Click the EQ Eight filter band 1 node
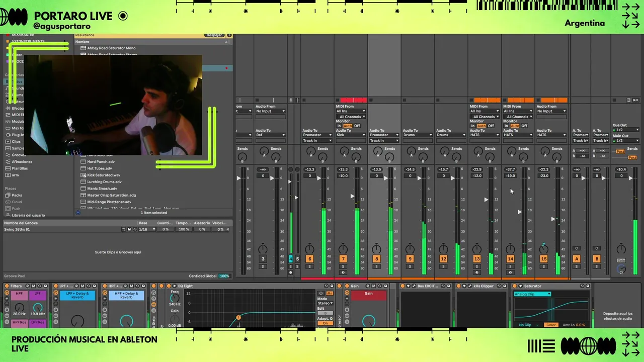Screen dimensions: 644x362 [x=238, y=317]
